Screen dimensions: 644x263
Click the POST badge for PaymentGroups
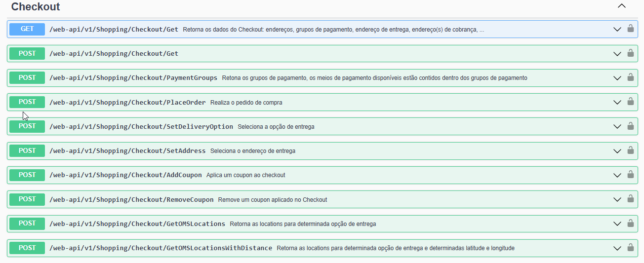click(x=27, y=77)
